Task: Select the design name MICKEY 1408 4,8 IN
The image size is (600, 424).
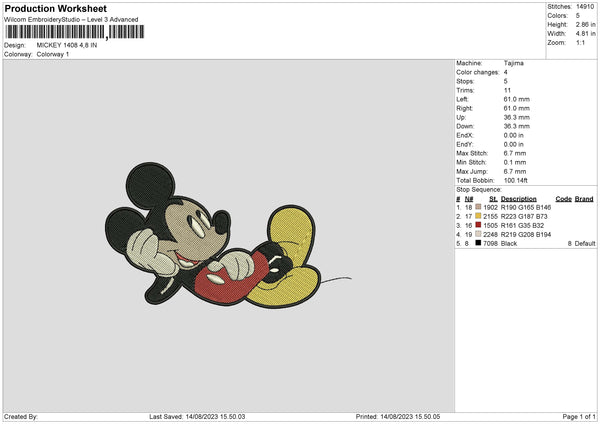Action: (x=67, y=45)
